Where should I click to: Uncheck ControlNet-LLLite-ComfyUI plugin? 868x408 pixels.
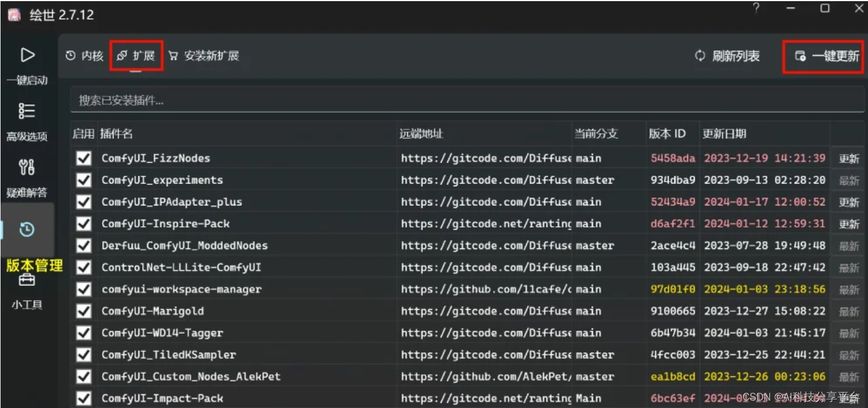pyautogui.click(x=84, y=267)
